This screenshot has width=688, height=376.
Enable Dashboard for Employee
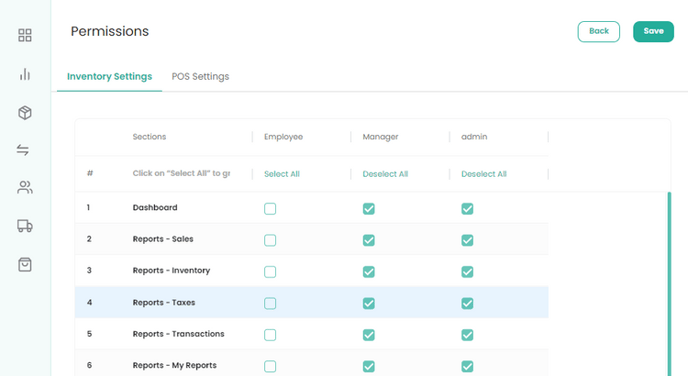(x=270, y=209)
